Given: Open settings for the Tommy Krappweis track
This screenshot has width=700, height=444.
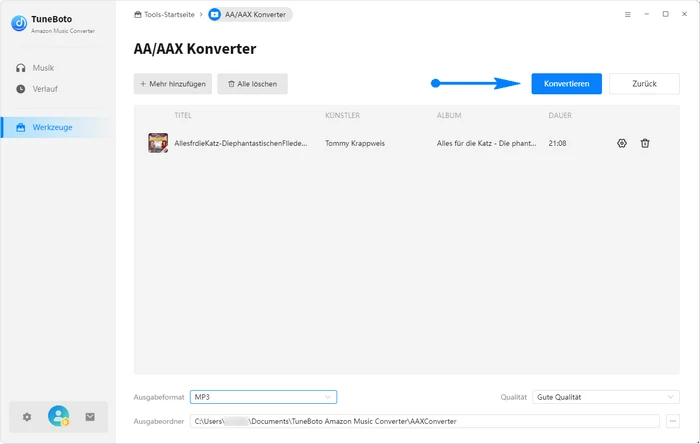Looking at the screenshot, I should point(622,143).
